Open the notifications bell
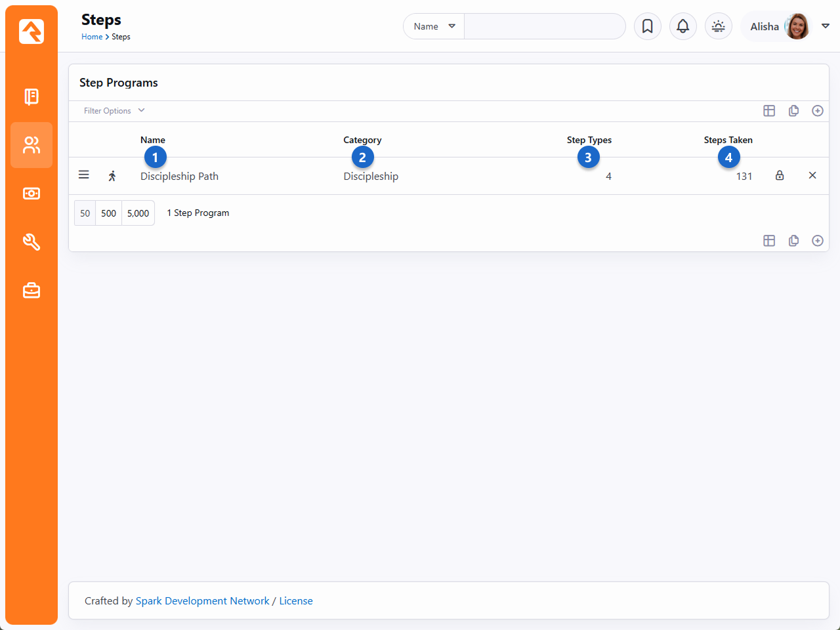This screenshot has height=630, width=840. tap(682, 26)
